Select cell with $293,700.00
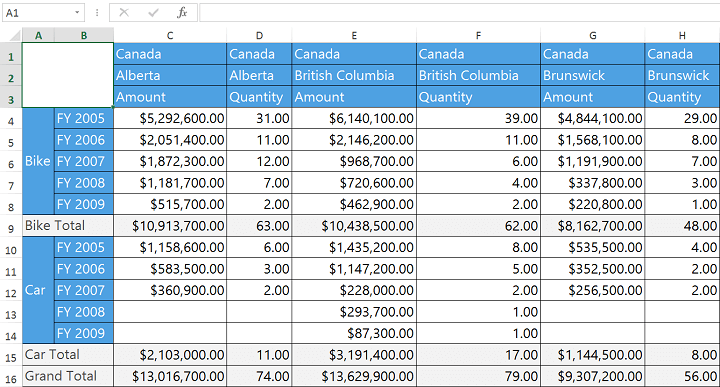Viewport: 720px width, 387px height. [x=354, y=312]
